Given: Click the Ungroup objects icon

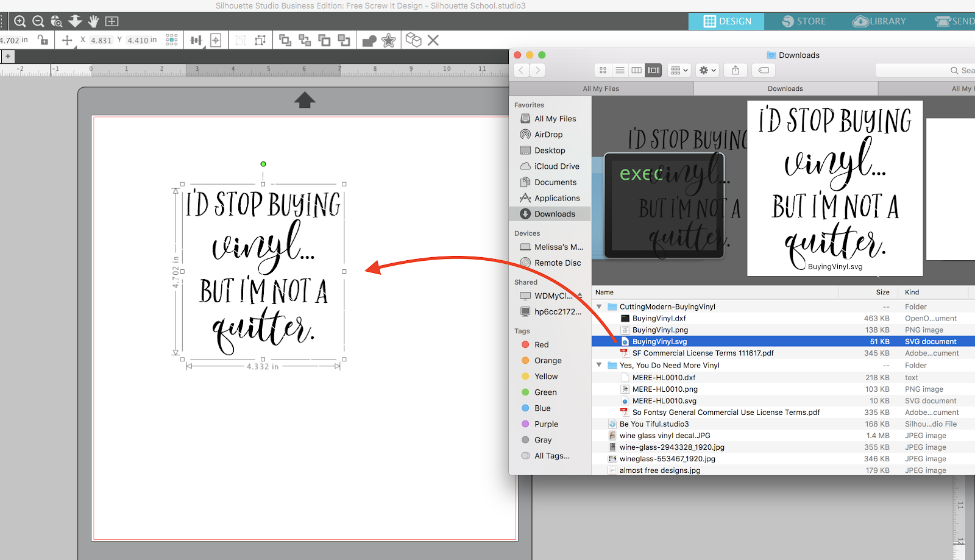Looking at the screenshot, I should click(x=260, y=40).
